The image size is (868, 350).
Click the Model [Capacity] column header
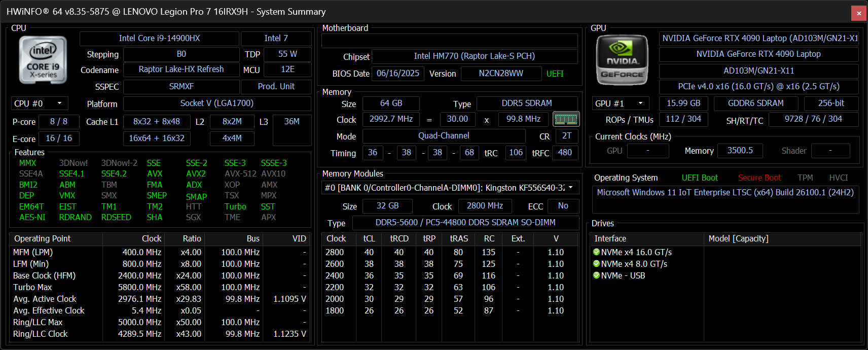pyautogui.click(x=782, y=238)
